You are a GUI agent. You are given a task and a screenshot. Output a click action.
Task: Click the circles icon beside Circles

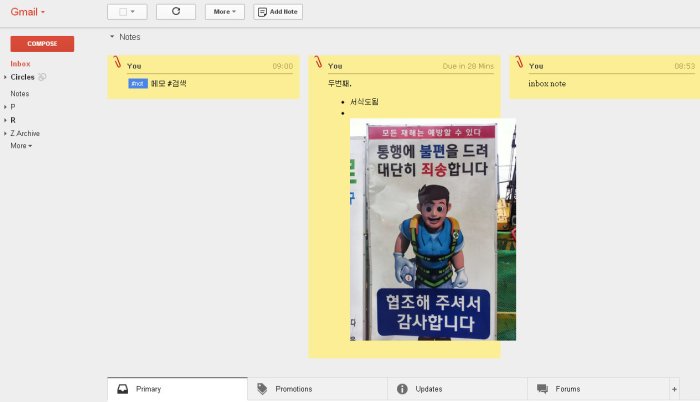pos(42,77)
